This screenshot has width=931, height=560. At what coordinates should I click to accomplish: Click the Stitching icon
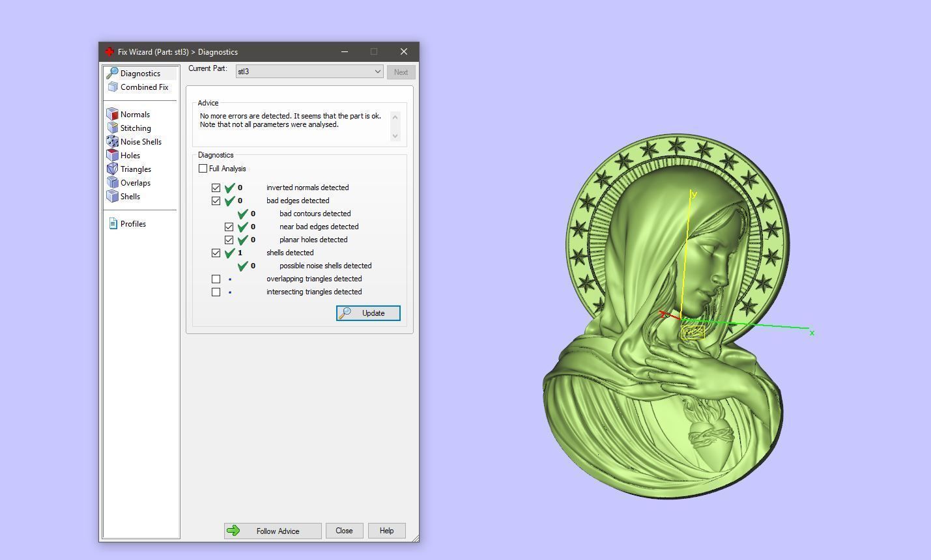[113, 128]
